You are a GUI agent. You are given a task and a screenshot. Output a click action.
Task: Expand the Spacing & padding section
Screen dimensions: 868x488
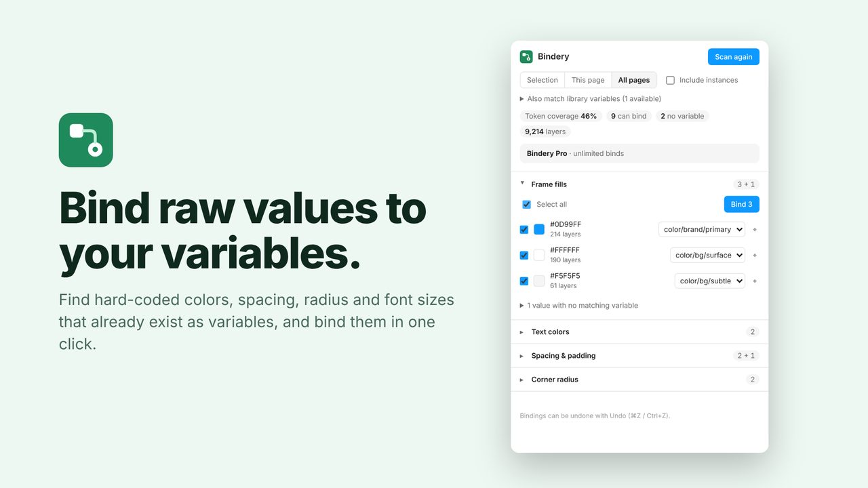pos(639,356)
